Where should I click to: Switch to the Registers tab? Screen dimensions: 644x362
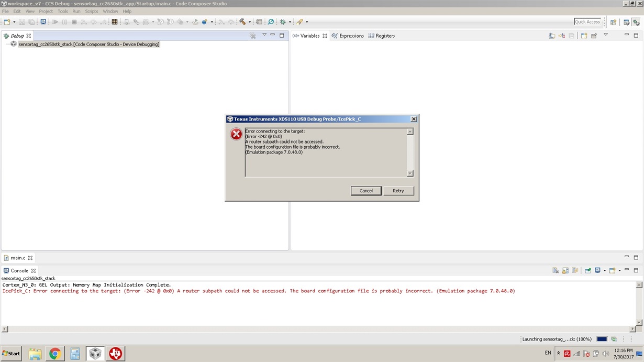tap(381, 36)
